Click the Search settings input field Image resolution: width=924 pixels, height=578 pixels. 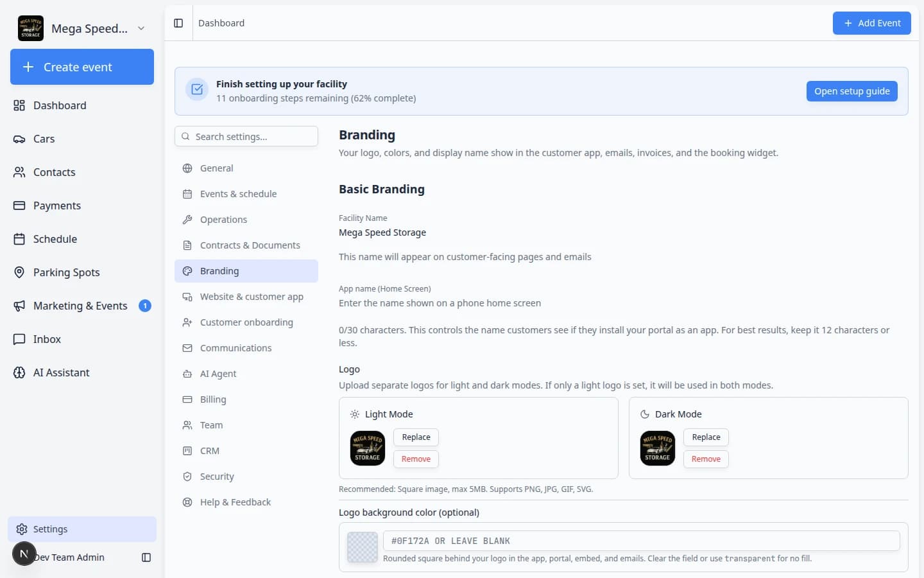[246, 136]
